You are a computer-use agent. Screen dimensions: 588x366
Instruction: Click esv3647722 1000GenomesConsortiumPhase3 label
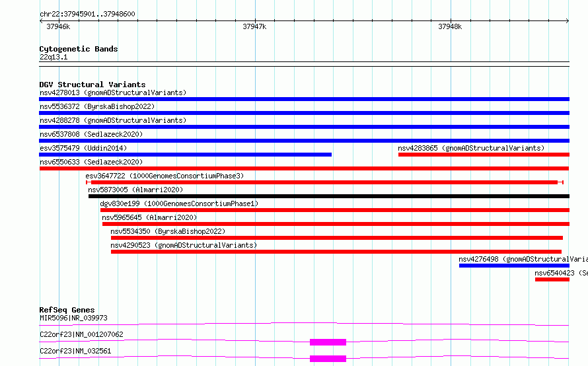click(x=165, y=176)
